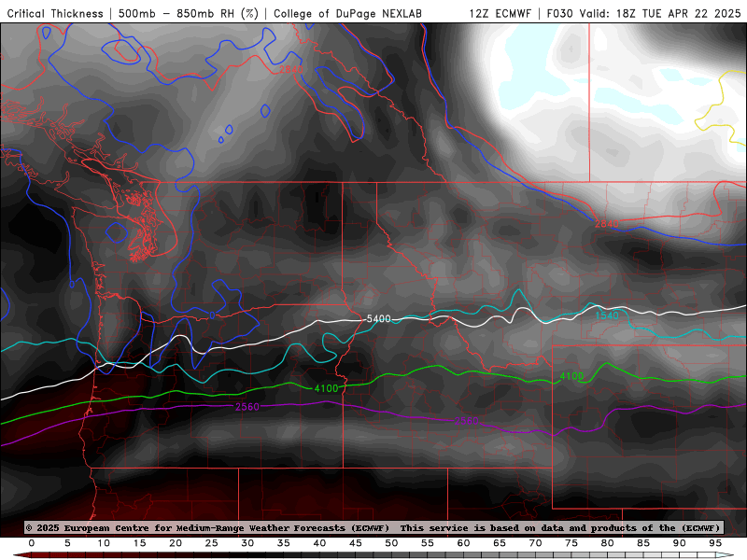Click the 15 tick on the color scale
This screenshot has width=747, height=560.
click(139, 543)
